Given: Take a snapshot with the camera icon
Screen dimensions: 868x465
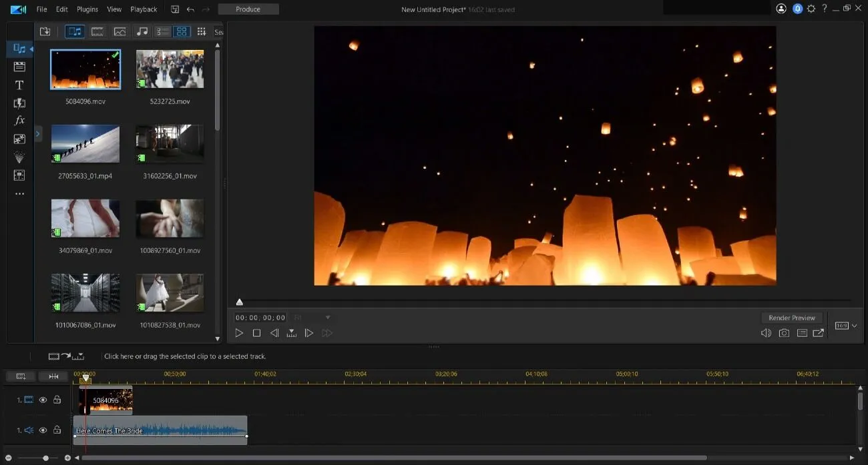Looking at the screenshot, I should point(784,333).
